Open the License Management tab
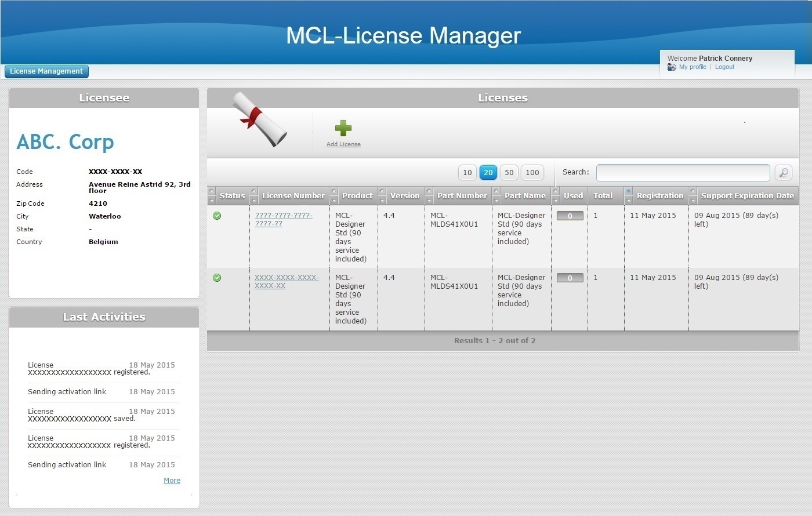The width and height of the screenshot is (812, 516). coord(46,71)
